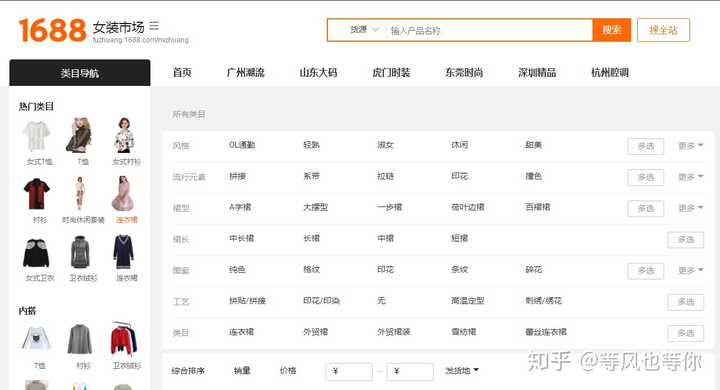Enable 多选 for the 风格 row
The height and width of the screenshot is (390, 720).
[646, 146]
